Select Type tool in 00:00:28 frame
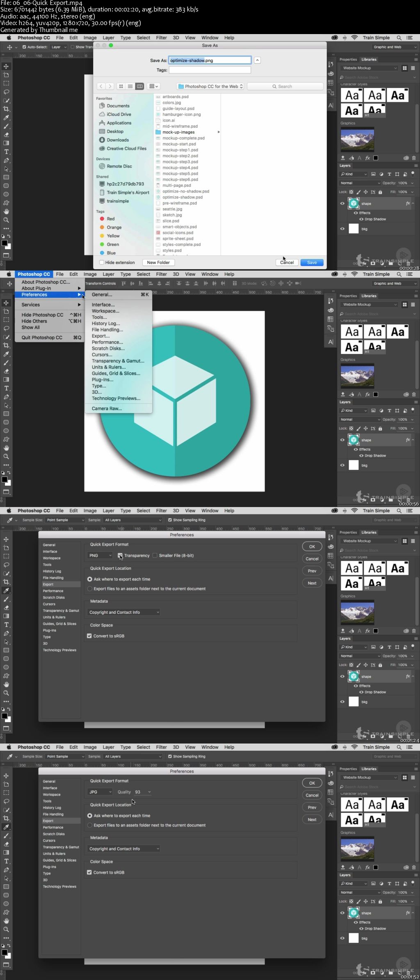The image size is (420, 980). point(6,151)
